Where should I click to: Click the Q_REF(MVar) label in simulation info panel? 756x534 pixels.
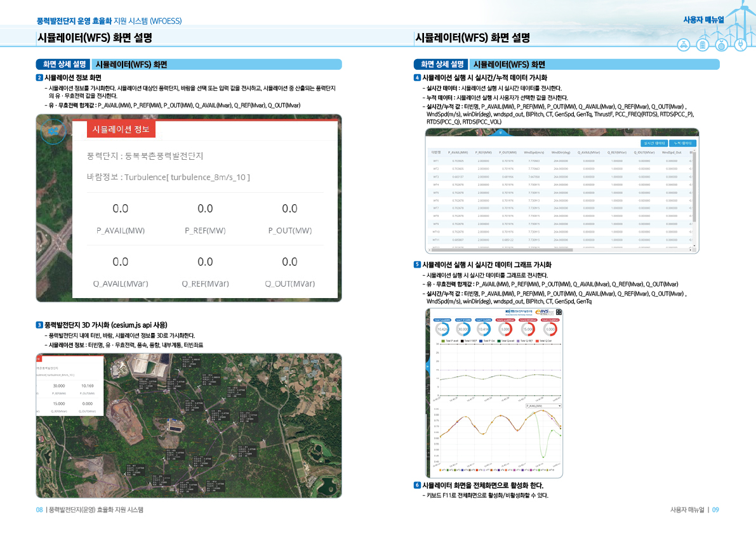[x=206, y=284]
